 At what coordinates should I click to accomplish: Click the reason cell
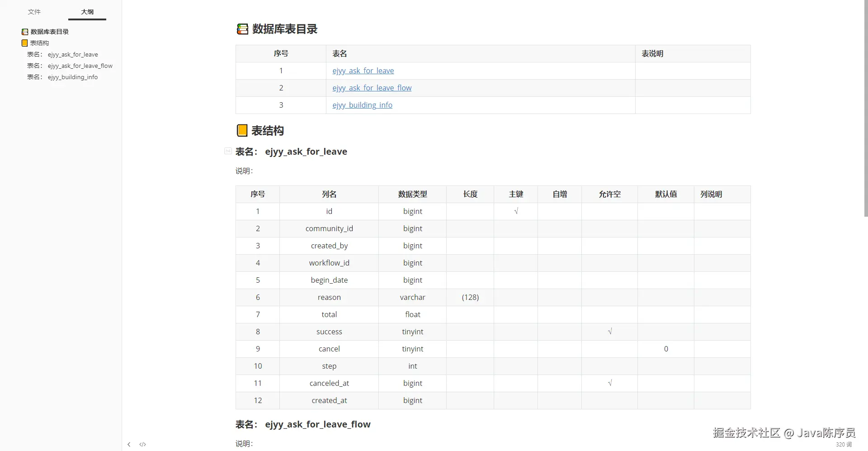329,298
